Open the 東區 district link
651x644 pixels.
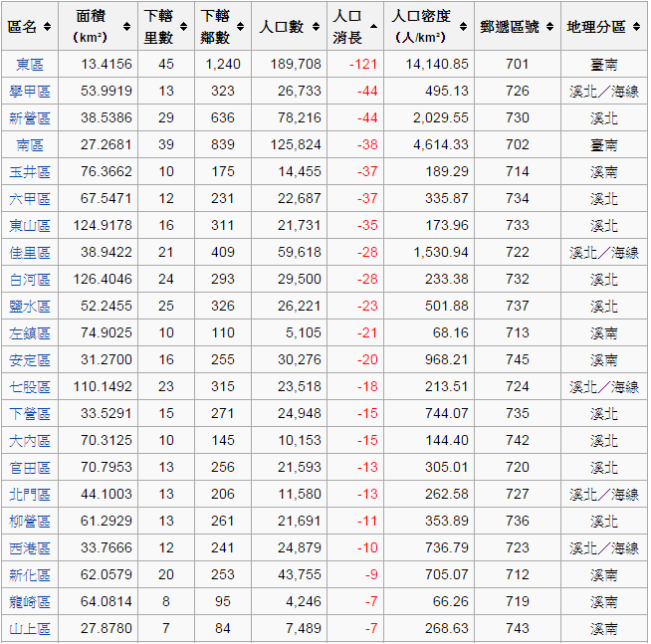pos(30,65)
